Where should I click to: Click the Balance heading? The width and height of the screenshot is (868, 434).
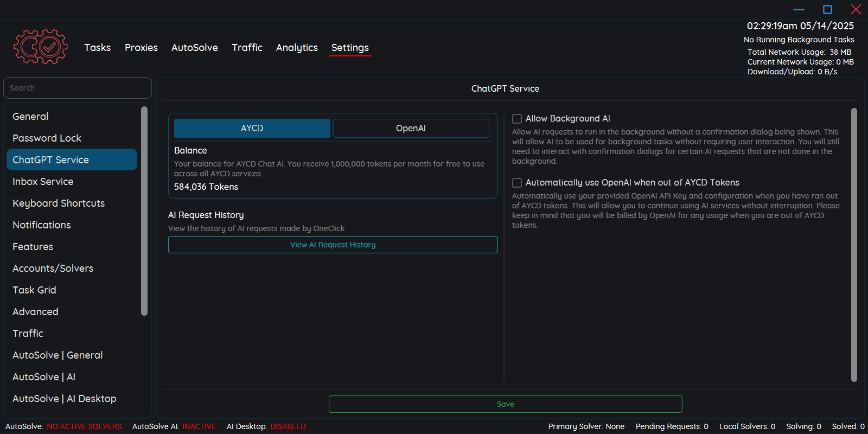coord(190,150)
